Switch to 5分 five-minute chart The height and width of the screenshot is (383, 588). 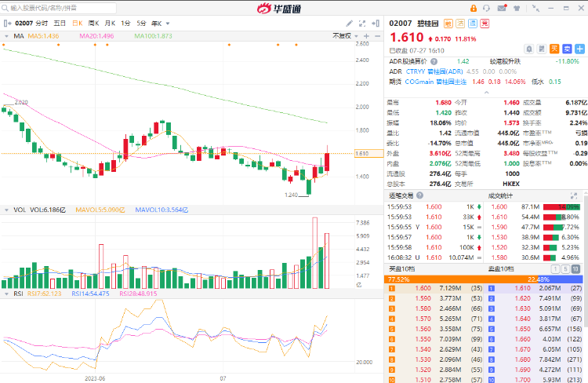[x=141, y=24]
